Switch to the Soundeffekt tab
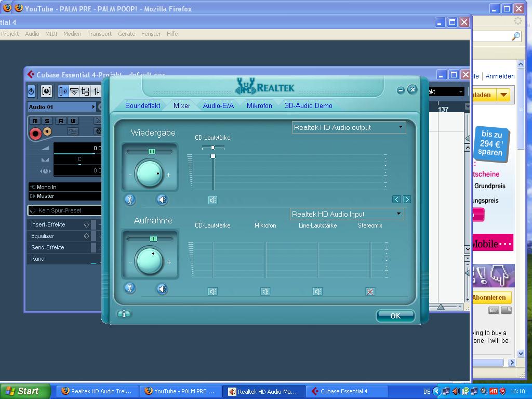The width and height of the screenshot is (532, 399). pyautogui.click(x=142, y=105)
